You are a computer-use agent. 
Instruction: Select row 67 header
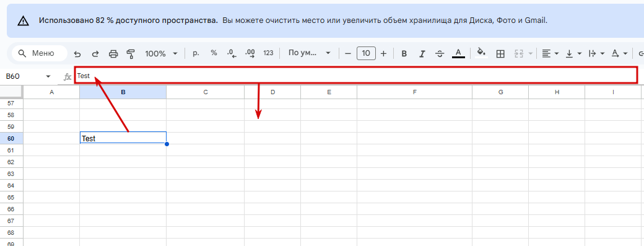tap(11, 221)
